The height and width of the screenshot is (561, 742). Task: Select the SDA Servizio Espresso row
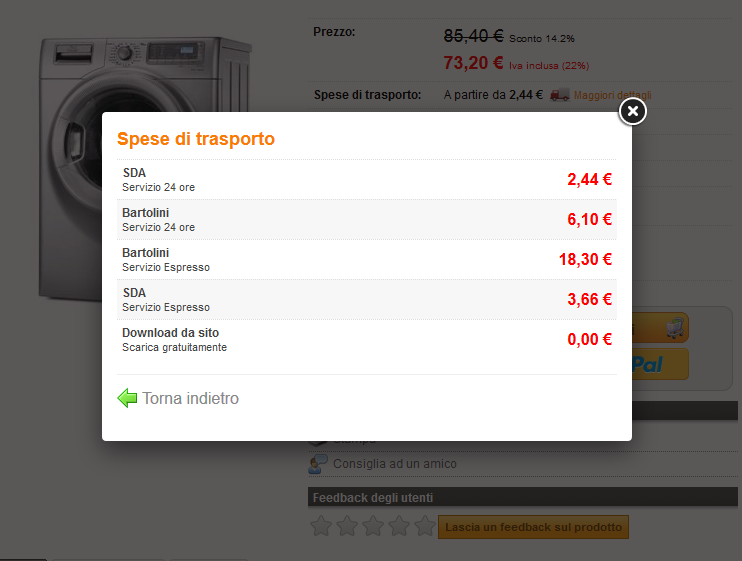point(367,299)
